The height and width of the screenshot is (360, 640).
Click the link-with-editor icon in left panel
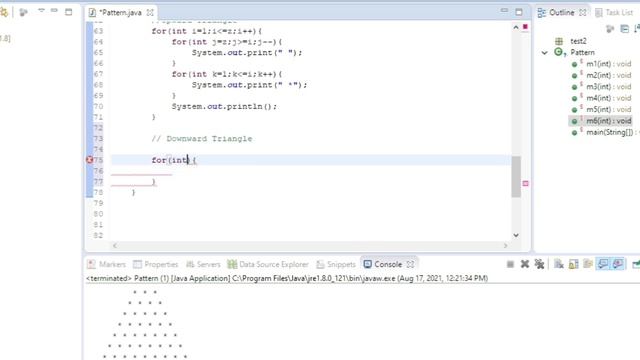coord(4,12)
